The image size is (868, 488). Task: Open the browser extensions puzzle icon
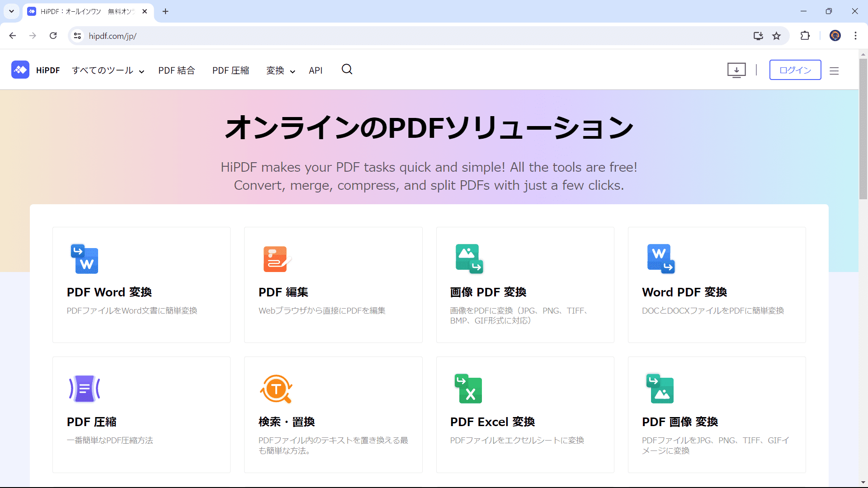tap(805, 36)
